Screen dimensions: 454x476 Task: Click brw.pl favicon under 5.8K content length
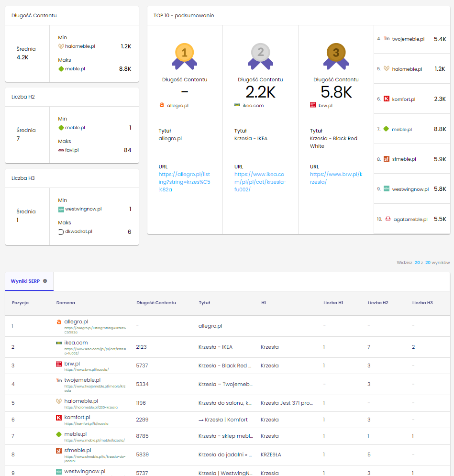click(312, 105)
